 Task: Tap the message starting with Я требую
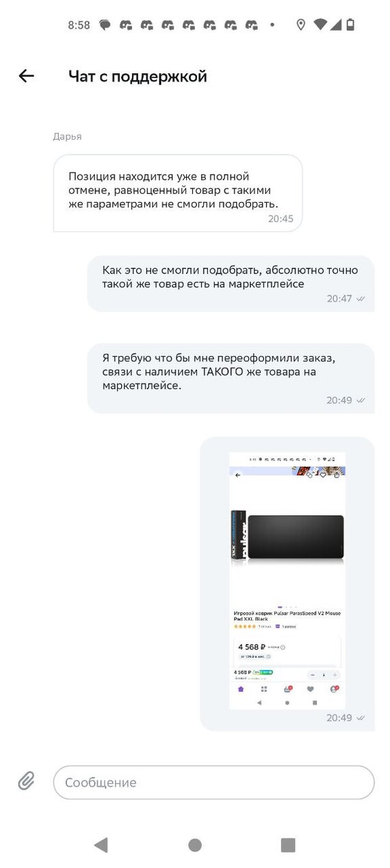[231, 378]
